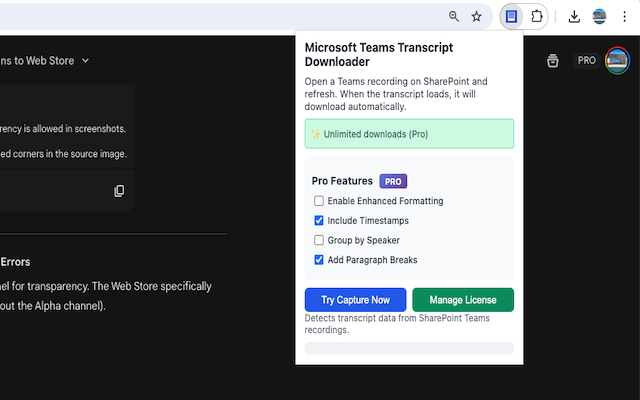
Task: Click the zoom magnifier icon in address bar
Action: tap(453, 16)
